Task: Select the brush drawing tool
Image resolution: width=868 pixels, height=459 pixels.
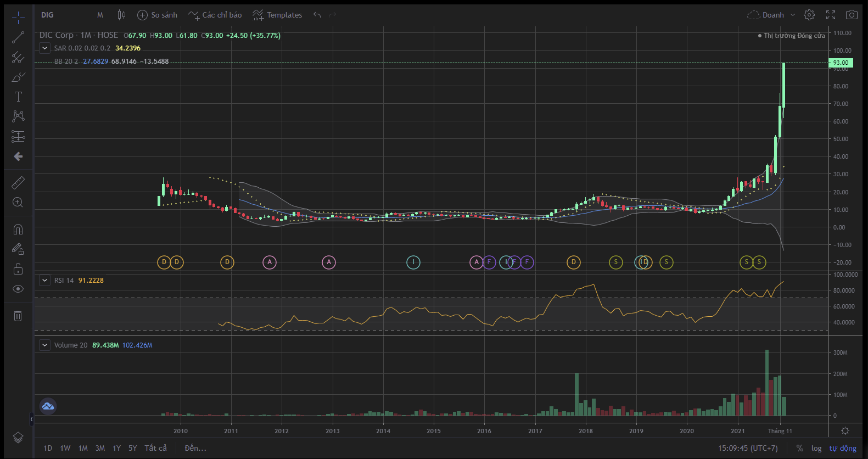Action: pos(18,77)
